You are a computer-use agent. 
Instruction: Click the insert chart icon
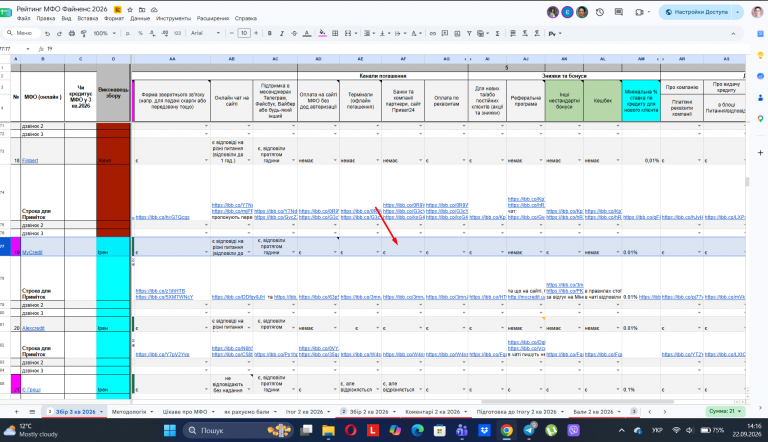[457, 33]
